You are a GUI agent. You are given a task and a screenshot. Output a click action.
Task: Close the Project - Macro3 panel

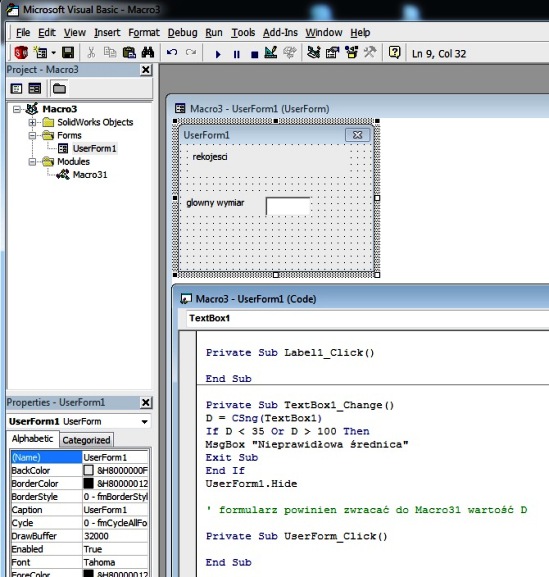tap(146, 70)
